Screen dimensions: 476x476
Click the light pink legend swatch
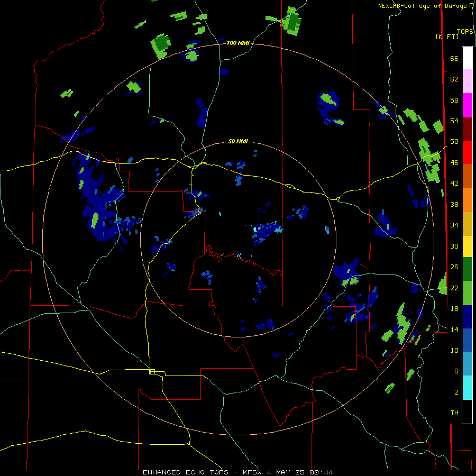tap(467, 81)
